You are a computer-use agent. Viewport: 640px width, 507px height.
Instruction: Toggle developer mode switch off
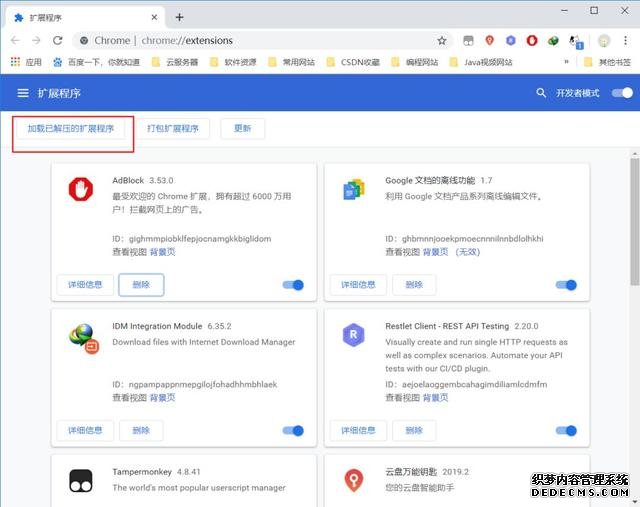click(x=622, y=93)
